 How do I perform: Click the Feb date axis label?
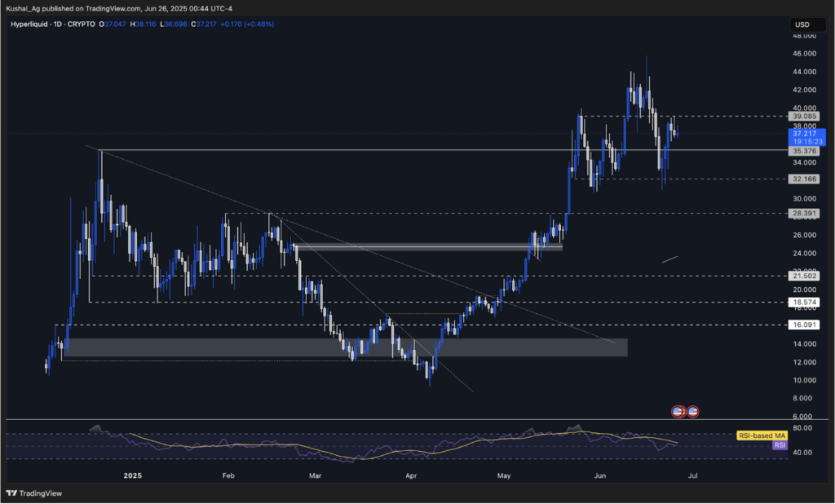(228, 475)
